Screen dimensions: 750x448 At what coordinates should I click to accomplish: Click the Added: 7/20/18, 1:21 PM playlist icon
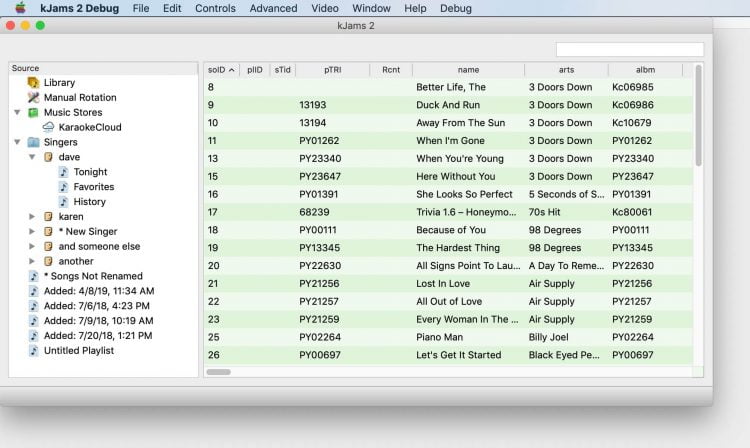click(33, 336)
